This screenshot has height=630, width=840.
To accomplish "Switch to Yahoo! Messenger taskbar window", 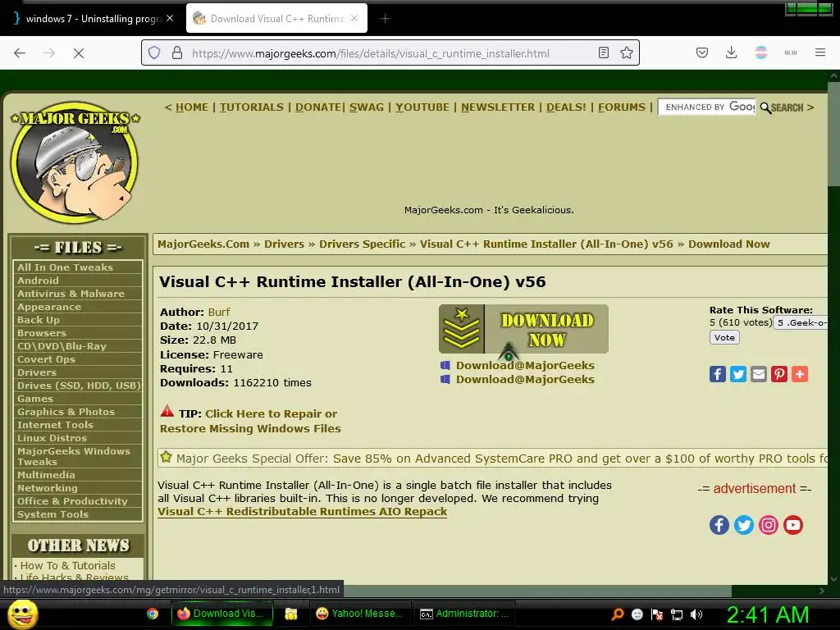I will point(360,614).
